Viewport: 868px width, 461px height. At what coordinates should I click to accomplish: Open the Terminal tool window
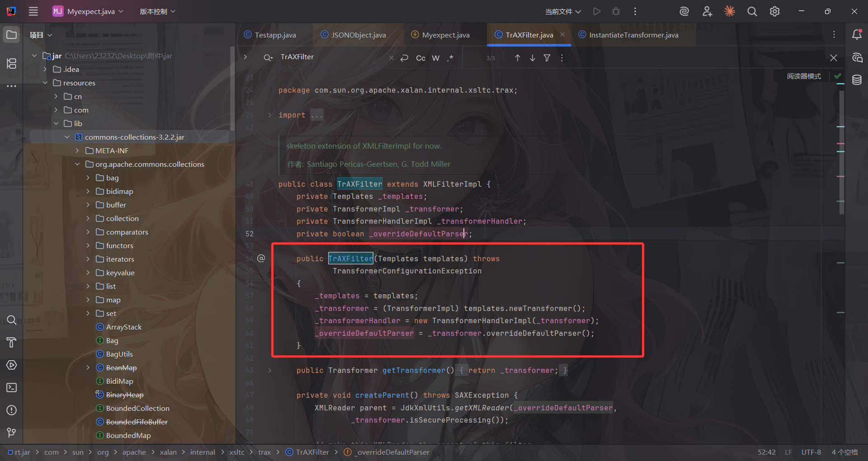(x=12, y=388)
